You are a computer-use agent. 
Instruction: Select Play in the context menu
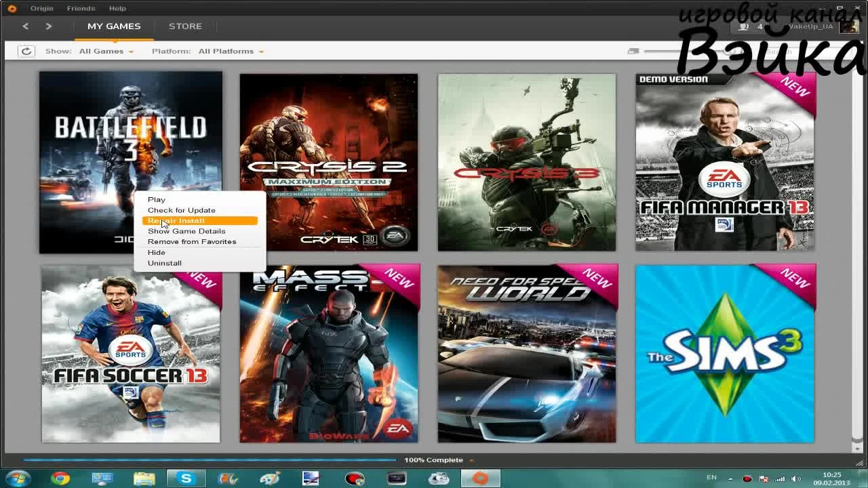pyautogui.click(x=156, y=199)
